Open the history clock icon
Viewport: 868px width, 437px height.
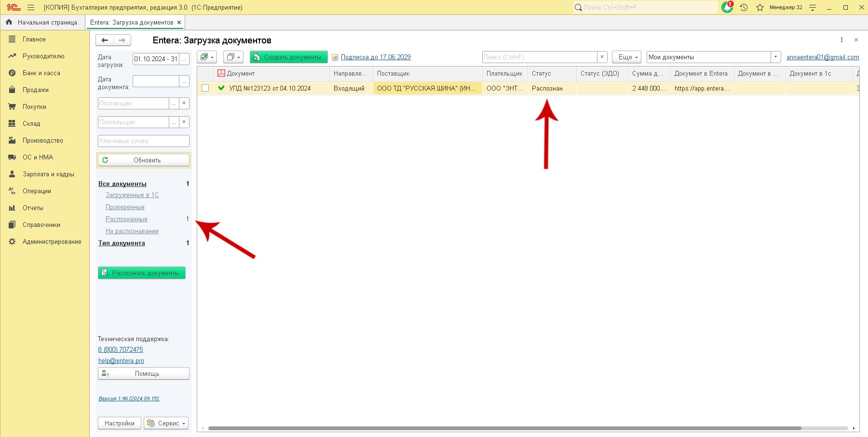tap(744, 7)
